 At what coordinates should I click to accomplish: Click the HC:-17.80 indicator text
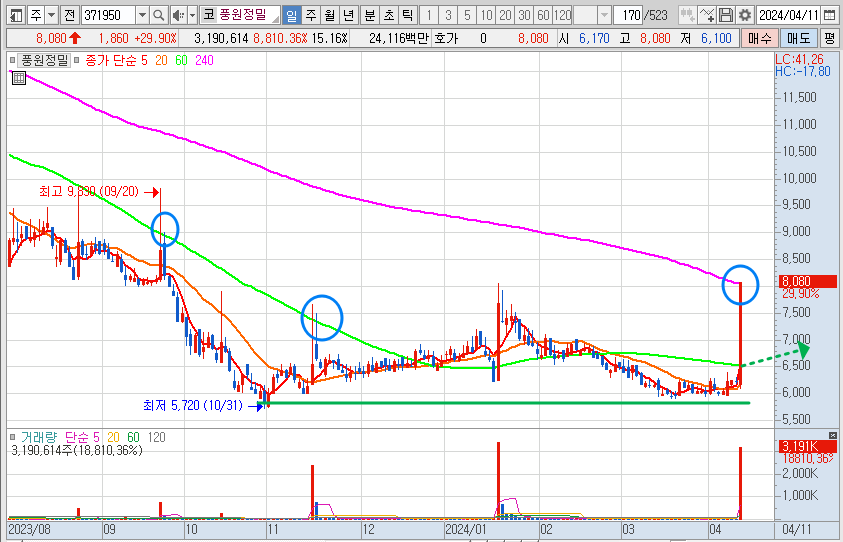coord(803,71)
